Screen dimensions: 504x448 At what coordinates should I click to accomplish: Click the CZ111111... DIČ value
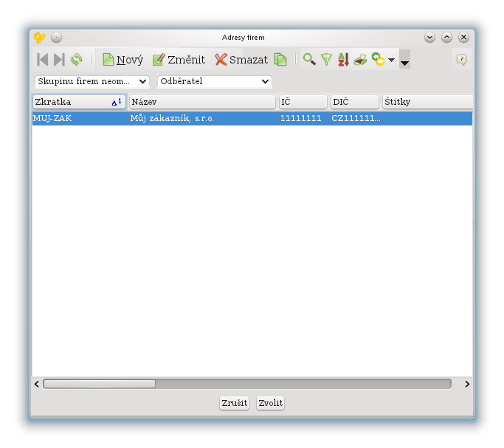(356, 119)
